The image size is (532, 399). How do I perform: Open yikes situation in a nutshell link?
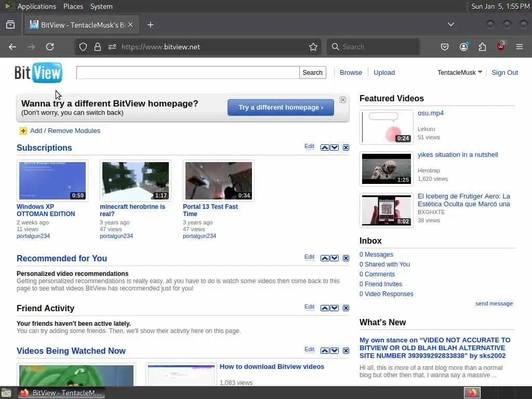[458, 155]
